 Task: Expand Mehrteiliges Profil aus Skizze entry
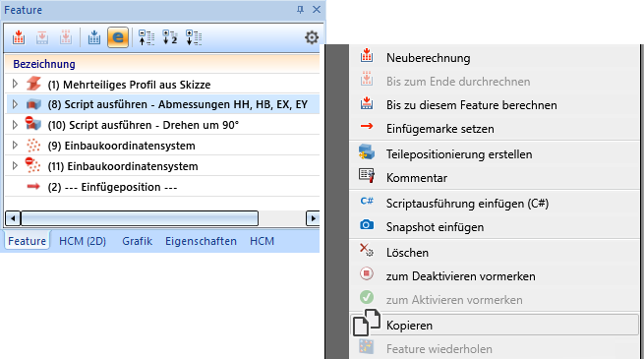(15, 84)
